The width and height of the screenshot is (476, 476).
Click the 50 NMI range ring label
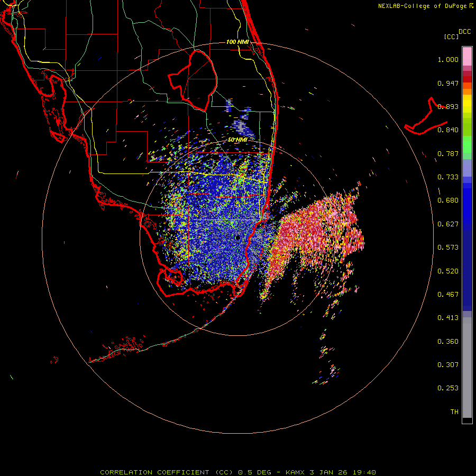click(237, 140)
